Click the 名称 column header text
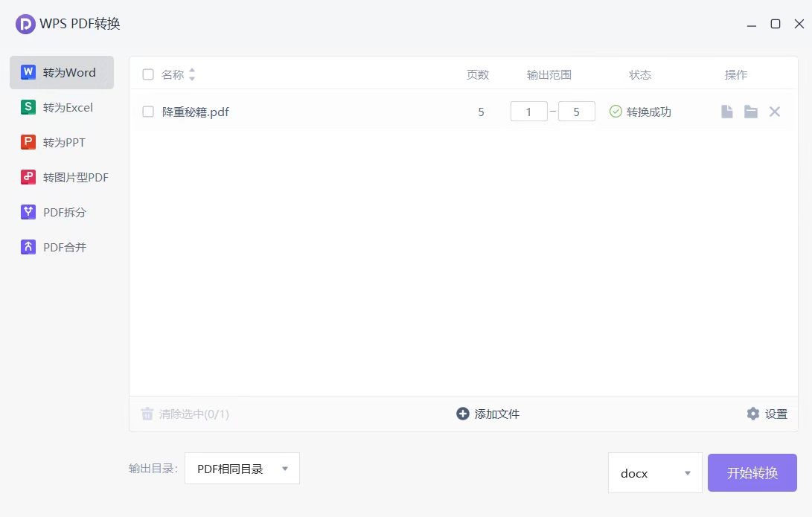Screen dimensions: 812x517 tap(173, 74)
